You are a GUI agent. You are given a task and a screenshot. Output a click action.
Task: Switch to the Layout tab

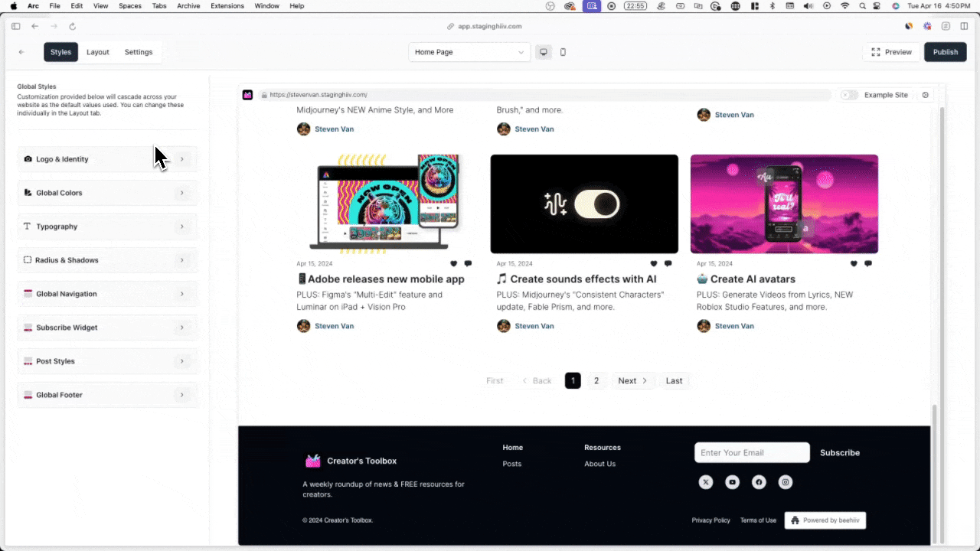98,52
